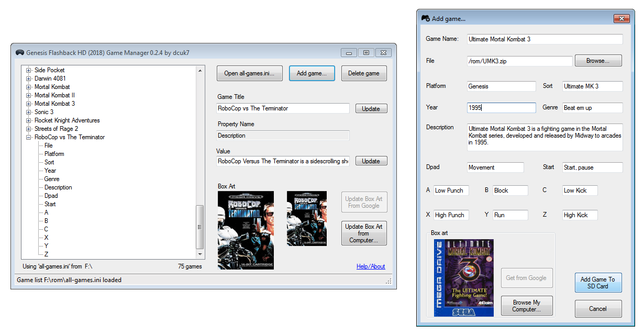Click the small RoboCop box art thumbnail
The height and width of the screenshot is (336, 644).
tap(307, 218)
